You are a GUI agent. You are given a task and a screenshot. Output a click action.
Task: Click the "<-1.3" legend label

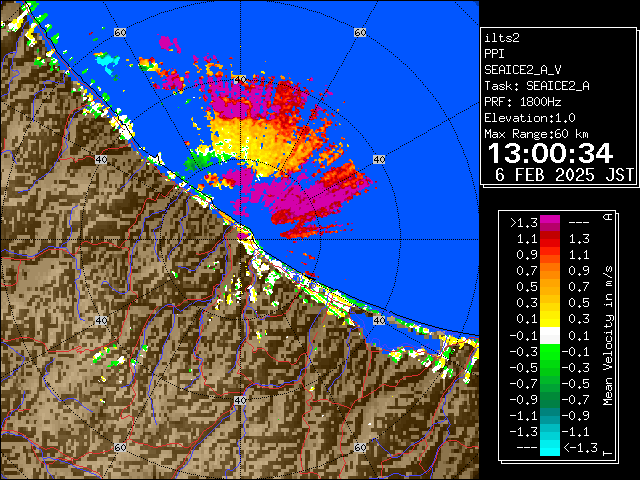pos(581,448)
